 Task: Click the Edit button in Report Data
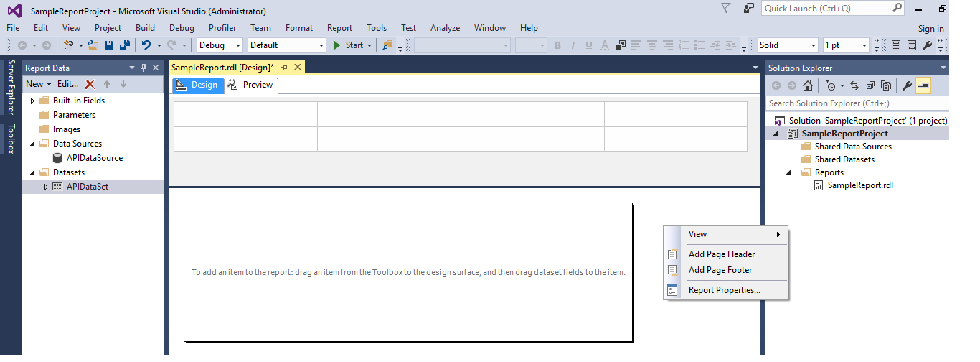pos(68,84)
